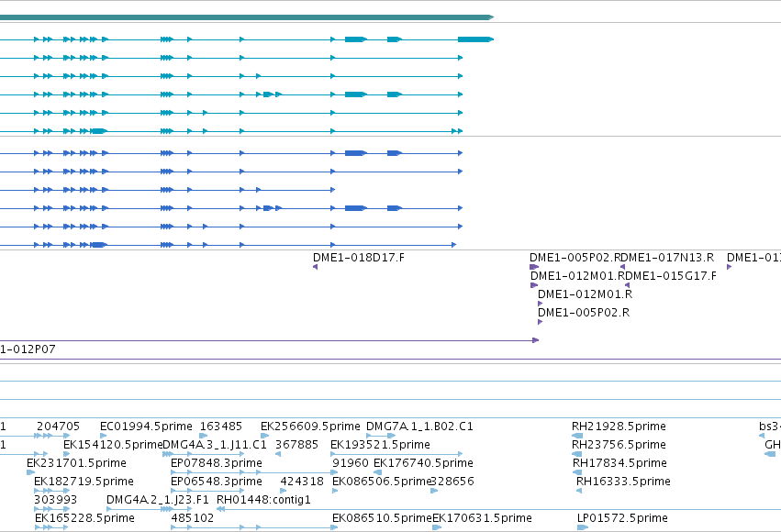The image size is (781, 532).
Task: Click the EK086506.5prime label
Action: coord(381,482)
